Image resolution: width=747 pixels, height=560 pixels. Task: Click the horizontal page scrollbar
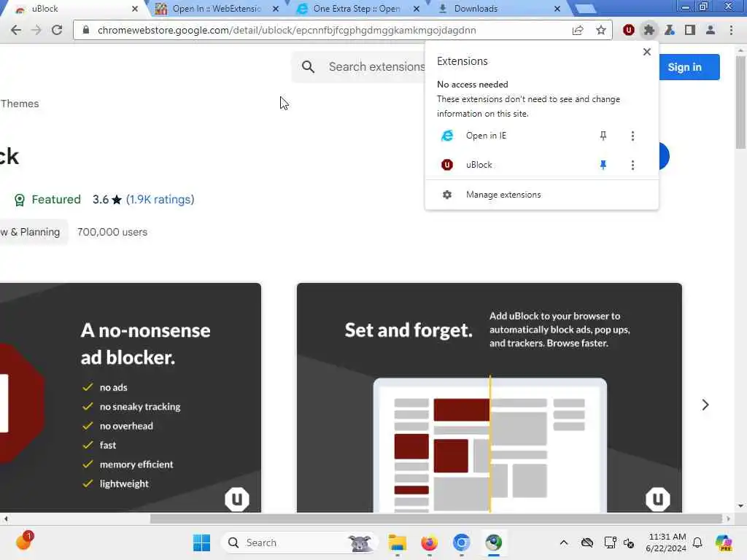tap(436, 518)
